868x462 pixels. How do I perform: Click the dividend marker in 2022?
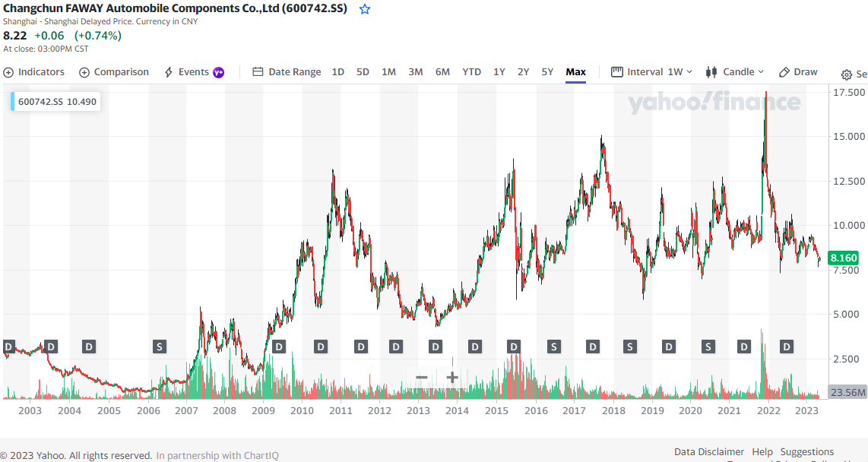[787, 347]
